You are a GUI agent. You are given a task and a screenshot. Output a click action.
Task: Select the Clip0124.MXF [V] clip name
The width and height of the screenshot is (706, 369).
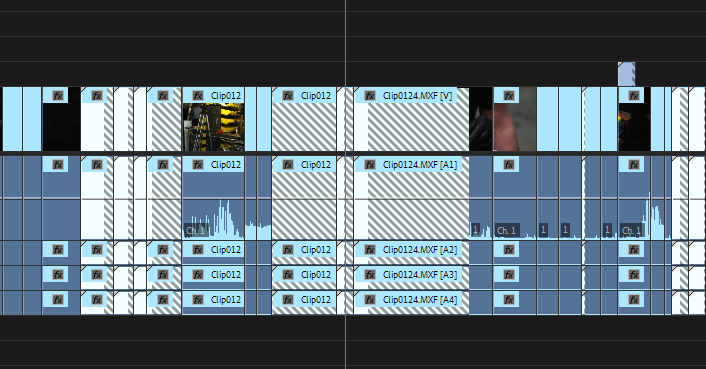tap(417, 95)
